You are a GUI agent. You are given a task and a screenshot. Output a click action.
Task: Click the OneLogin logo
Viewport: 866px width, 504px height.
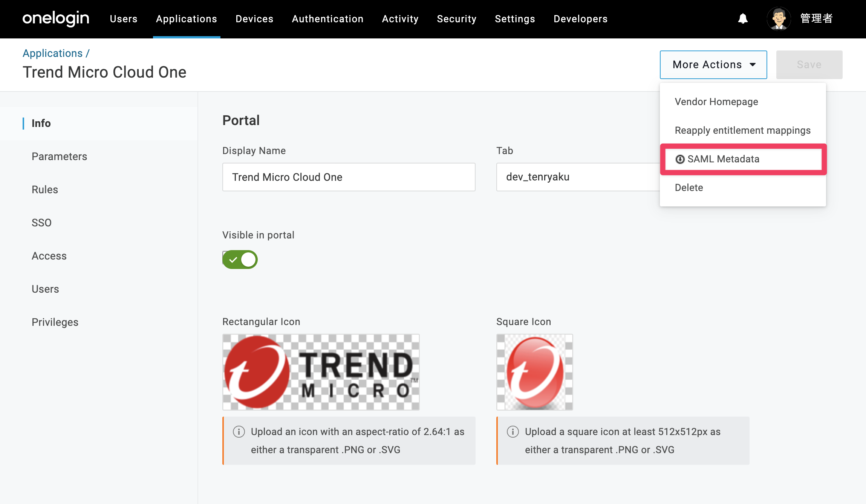[56, 18]
